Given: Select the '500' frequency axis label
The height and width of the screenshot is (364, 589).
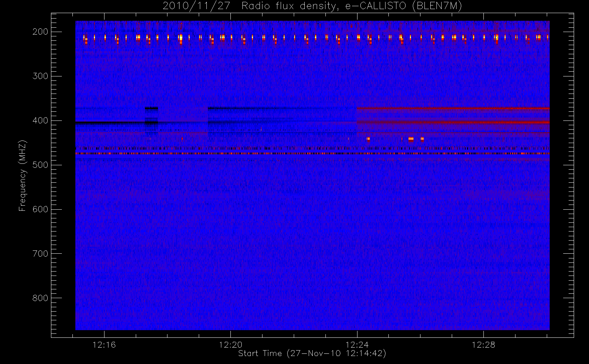Looking at the screenshot, I should [x=40, y=165].
